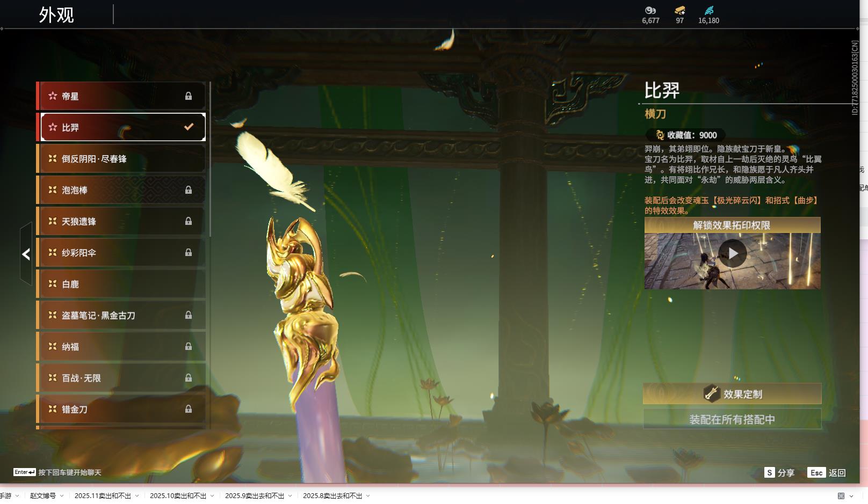Click the lock icon on 盗墓笔记·黑金古刀 row
The width and height of the screenshot is (868, 504).
[189, 315]
